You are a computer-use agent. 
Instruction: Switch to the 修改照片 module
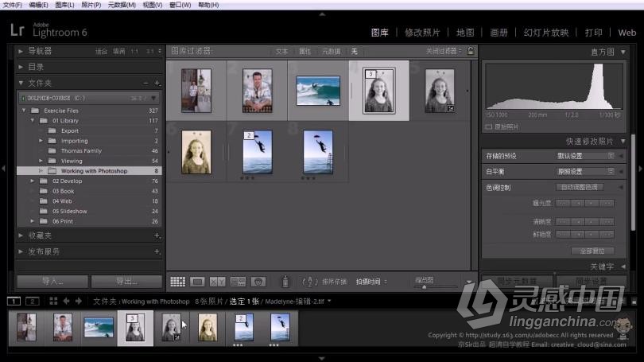coord(422,33)
